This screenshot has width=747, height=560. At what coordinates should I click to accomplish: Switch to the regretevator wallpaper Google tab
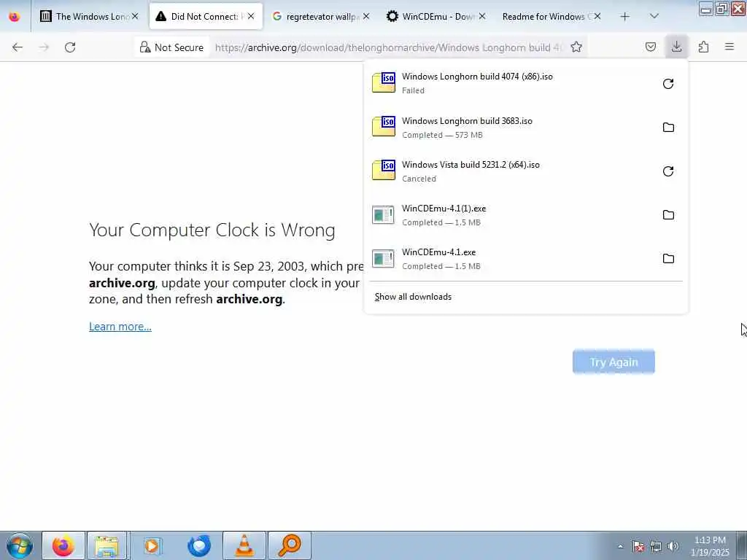click(321, 17)
